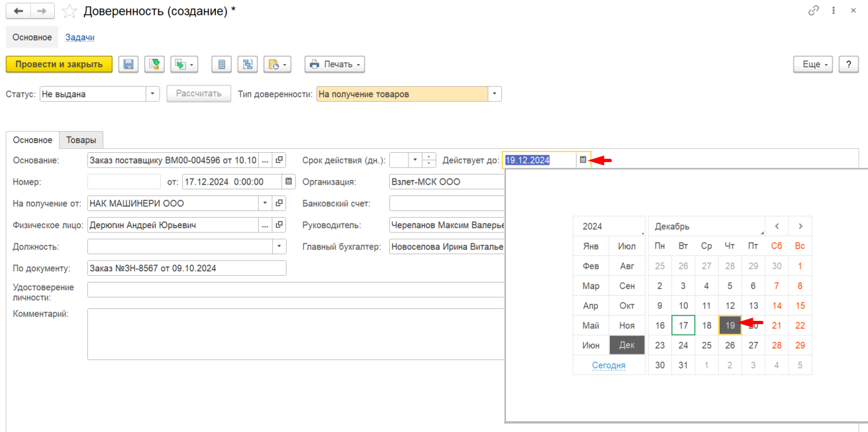Select 'Основное' in the top navigation panel

32,38
